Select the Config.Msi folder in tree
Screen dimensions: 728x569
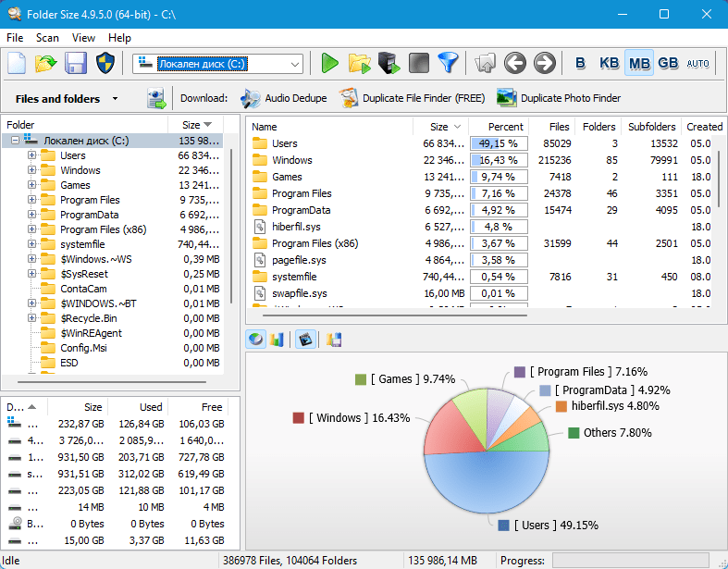point(83,348)
